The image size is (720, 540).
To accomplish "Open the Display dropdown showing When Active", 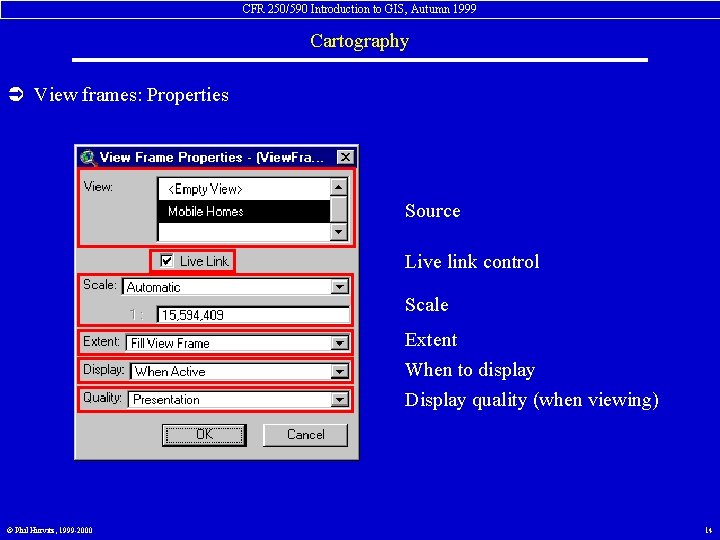I will (339, 371).
